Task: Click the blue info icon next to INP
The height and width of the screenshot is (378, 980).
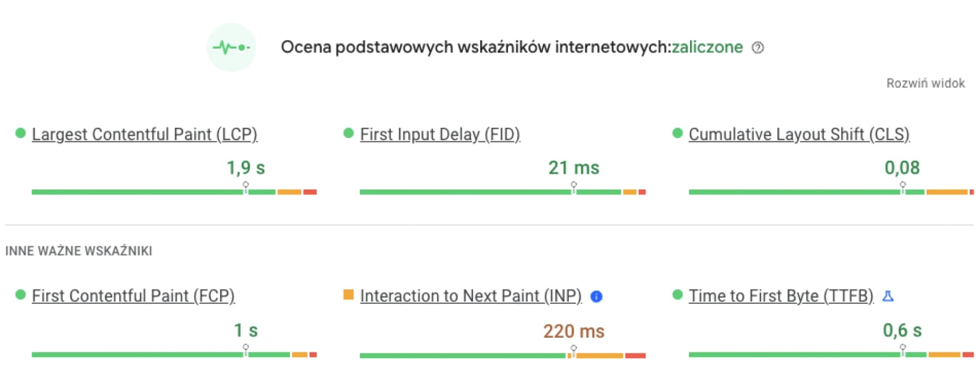Action: (x=596, y=297)
